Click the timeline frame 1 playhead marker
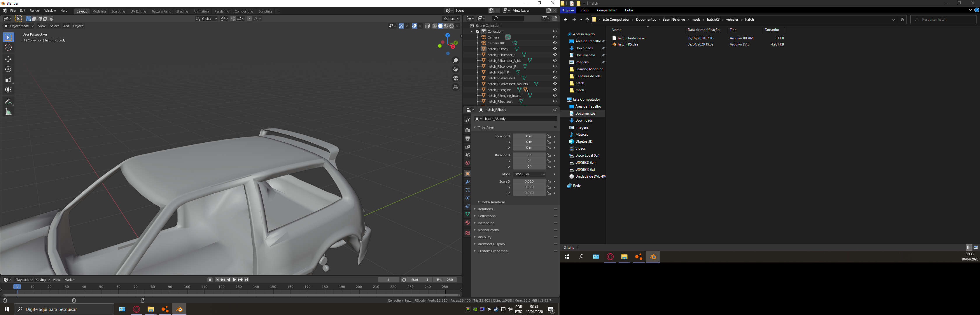 pos(17,286)
